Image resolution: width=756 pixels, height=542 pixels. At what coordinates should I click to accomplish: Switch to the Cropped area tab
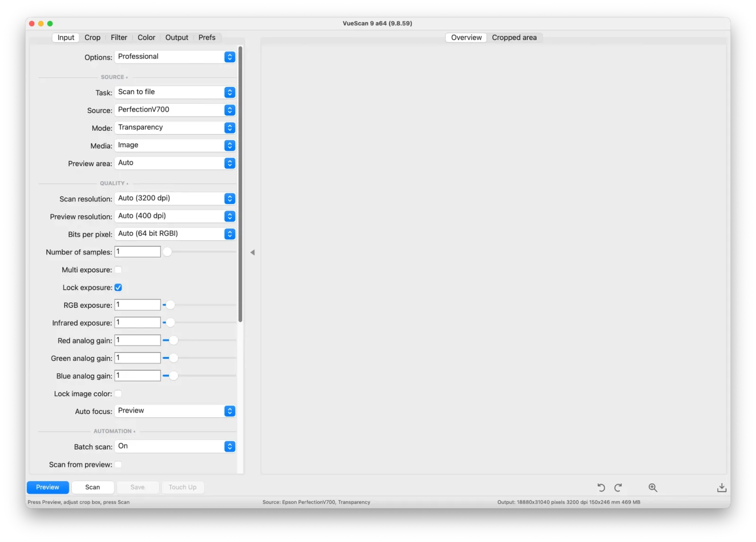[514, 37]
